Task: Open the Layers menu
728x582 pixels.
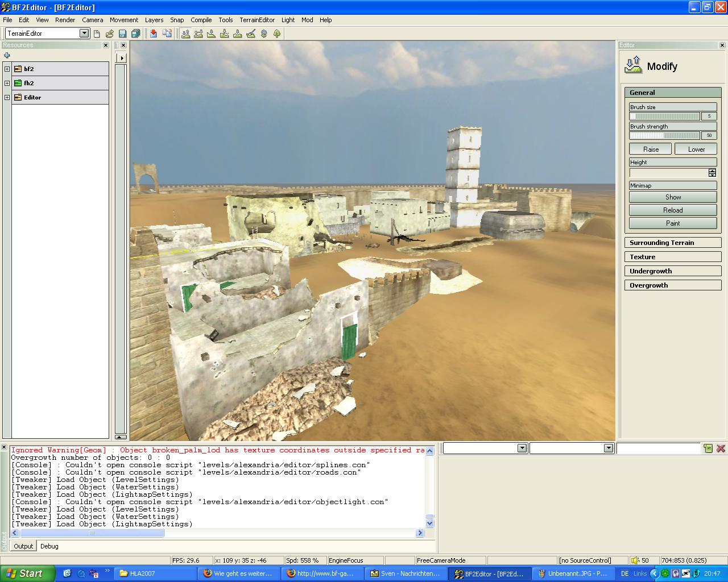Action: coord(154,20)
